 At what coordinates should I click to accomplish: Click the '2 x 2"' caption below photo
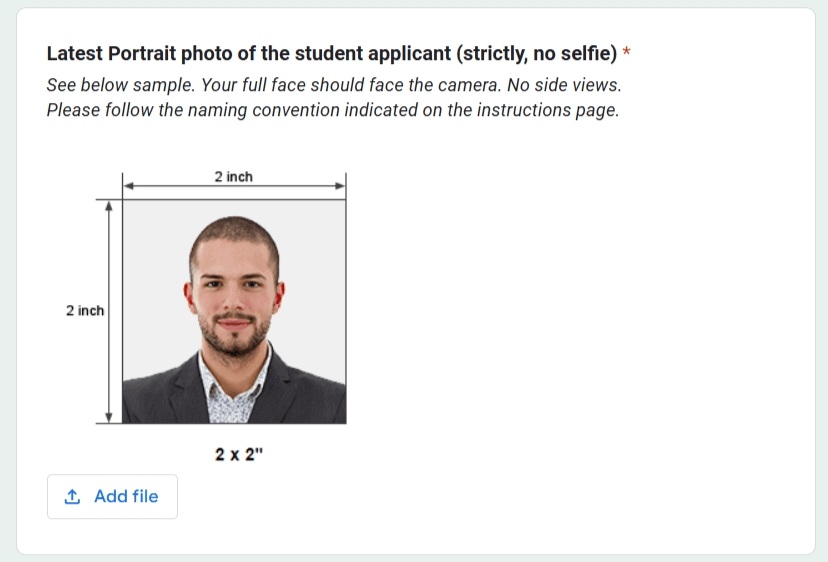tap(240, 455)
